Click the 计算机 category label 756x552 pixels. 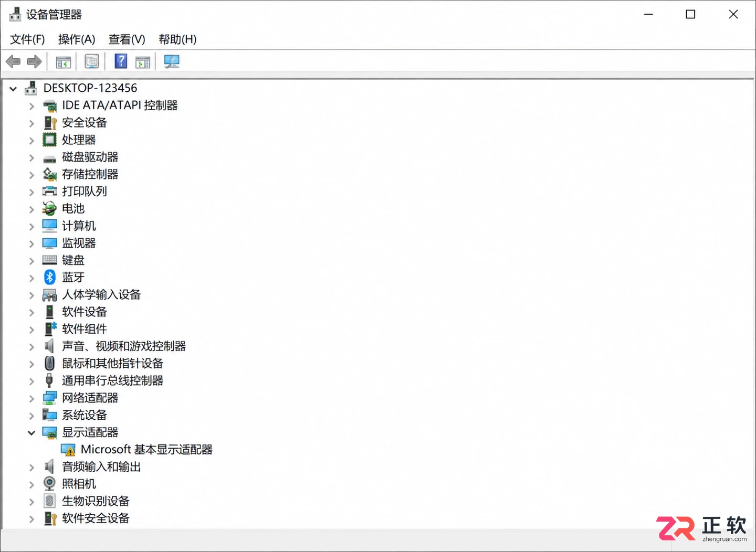point(79,226)
